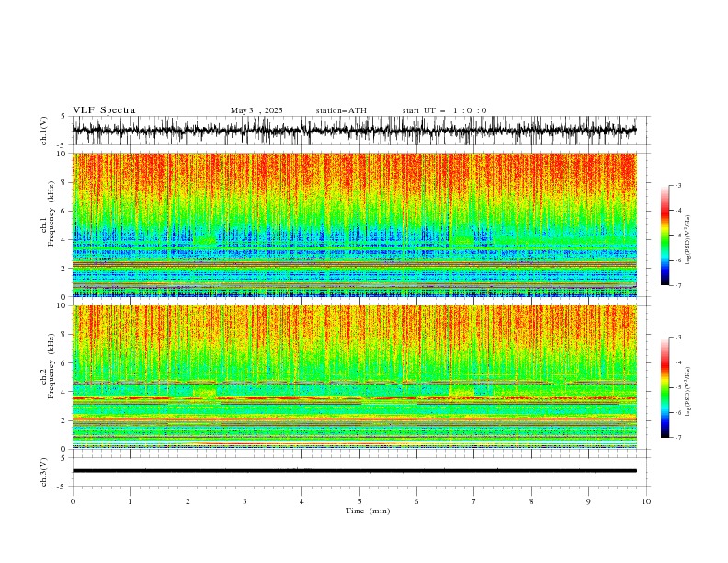Click the '6' tick label on the Time axis

point(416,501)
